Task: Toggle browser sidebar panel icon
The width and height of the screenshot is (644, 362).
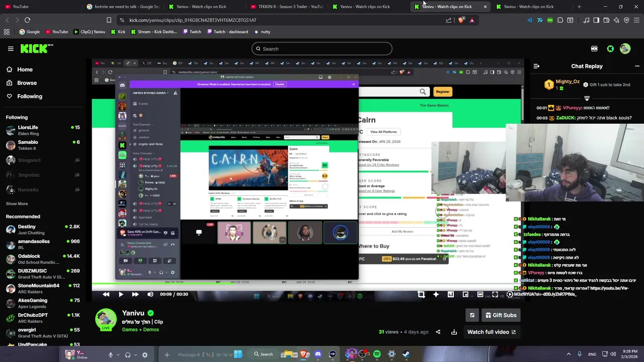Action: click(596, 20)
